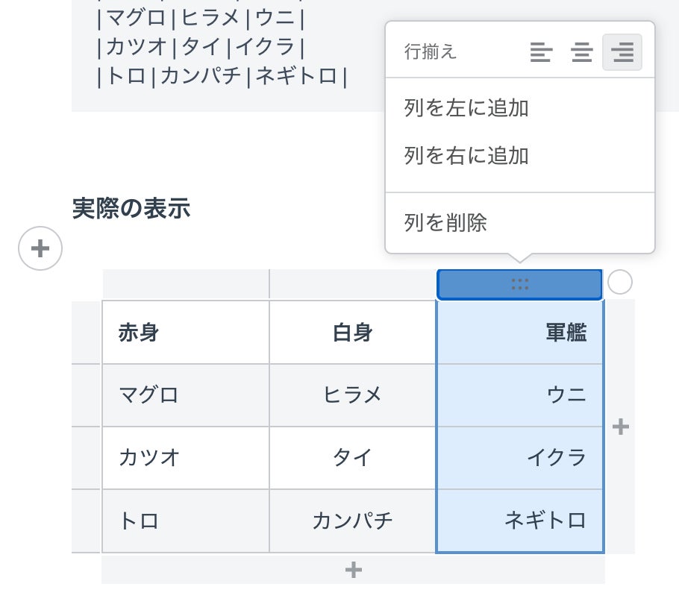Click the カンパチ table cell
679x616 pixels.
[352, 521]
